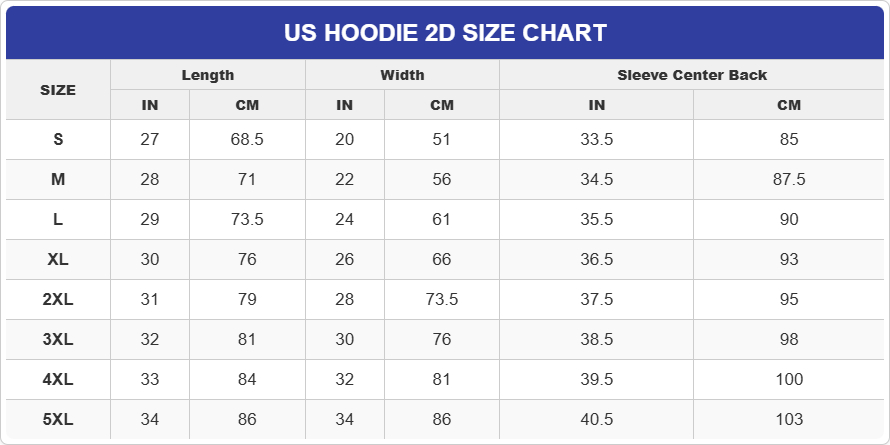Select the 87.5 sleeve value for size M
Screen dimensions: 890x445
(789, 180)
